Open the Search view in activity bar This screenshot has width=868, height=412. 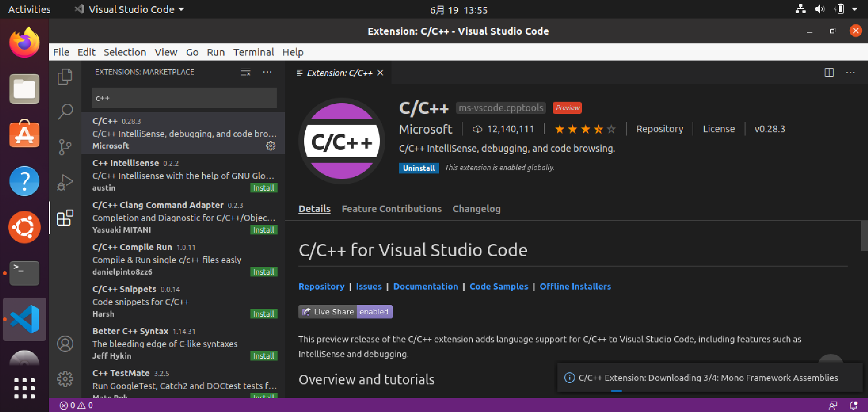(x=65, y=112)
